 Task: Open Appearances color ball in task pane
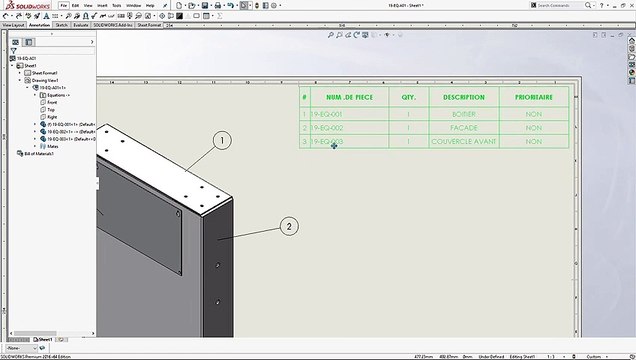coord(632,73)
